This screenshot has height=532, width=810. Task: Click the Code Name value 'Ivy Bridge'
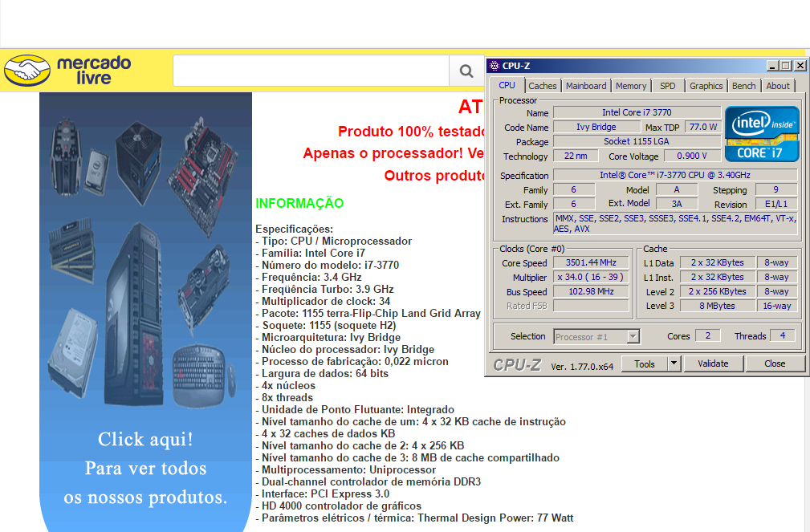coord(596,127)
